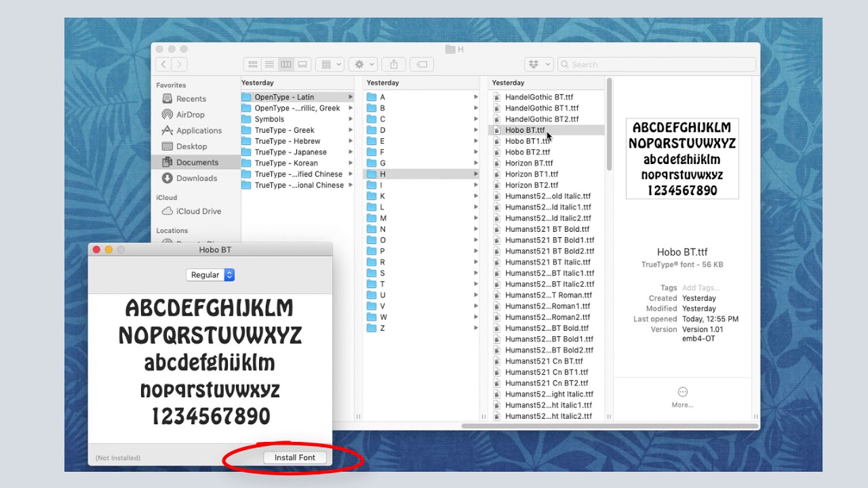The width and height of the screenshot is (868, 488).
Task: Click the Finder back arrow button
Action: click(x=163, y=64)
